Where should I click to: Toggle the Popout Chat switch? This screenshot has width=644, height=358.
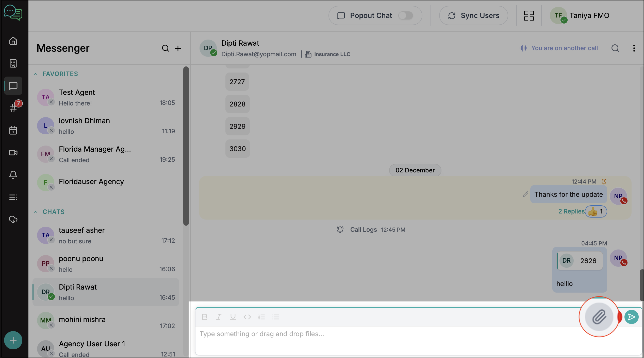point(405,15)
